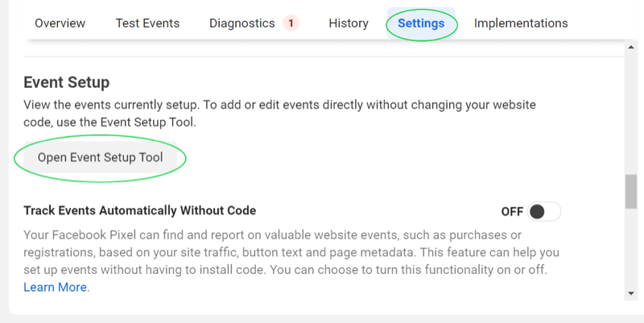Click the Open Event Setup Tool button
Viewport: 644px width, 323px height.
point(101,157)
